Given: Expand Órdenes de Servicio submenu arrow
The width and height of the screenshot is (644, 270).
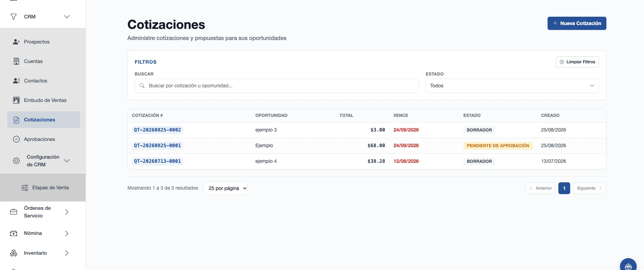Looking at the screenshot, I should [x=67, y=212].
